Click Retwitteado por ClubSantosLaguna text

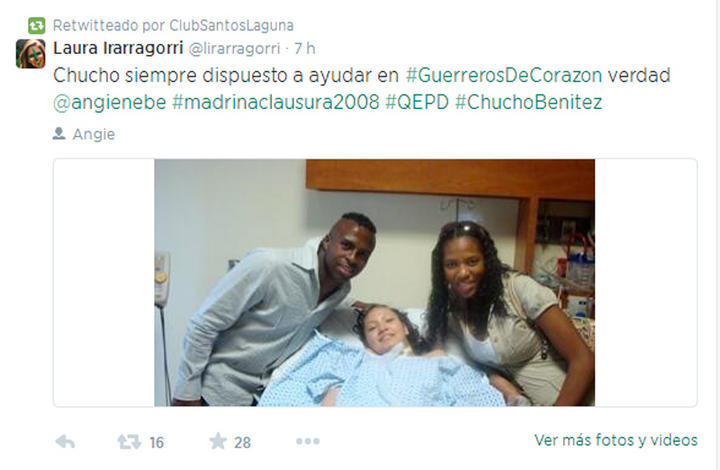click(173, 25)
